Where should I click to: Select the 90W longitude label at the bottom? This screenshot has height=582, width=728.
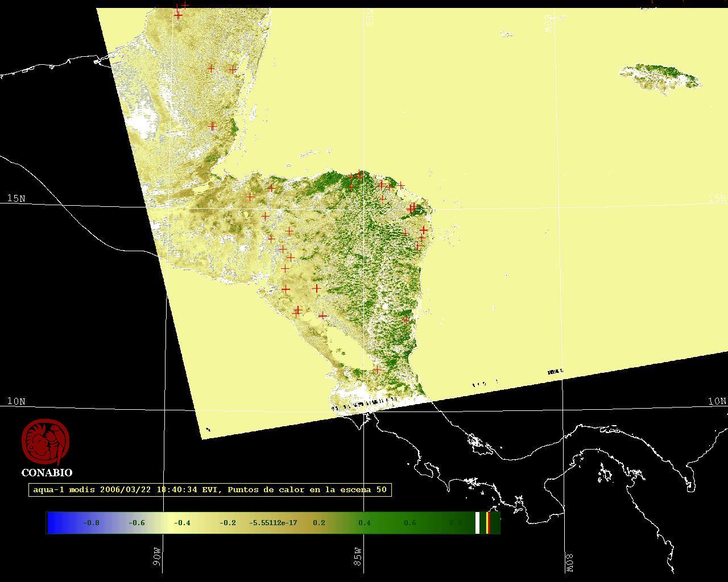[158, 556]
